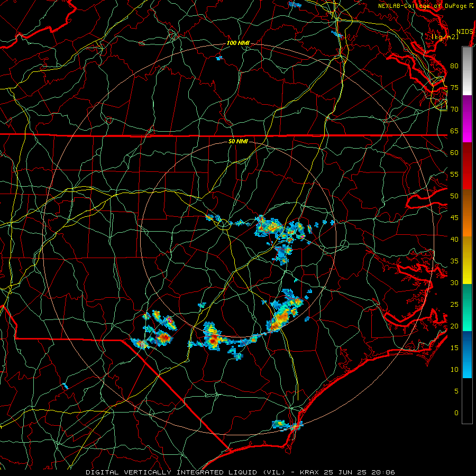The image size is (476, 476).
Task: Select the 100 NMI range ring label
Action: pos(238,43)
